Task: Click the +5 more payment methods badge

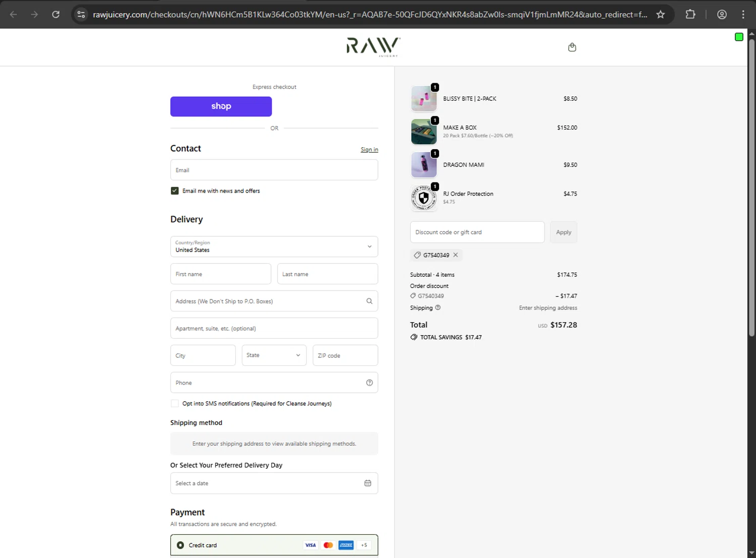Action: (364, 545)
